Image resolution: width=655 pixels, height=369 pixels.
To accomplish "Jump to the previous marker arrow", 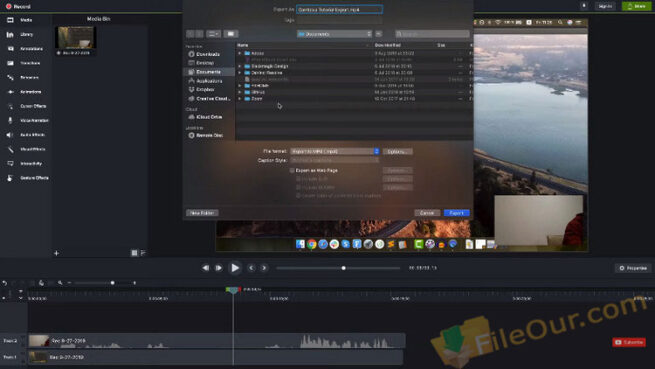I will coord(251,268).
